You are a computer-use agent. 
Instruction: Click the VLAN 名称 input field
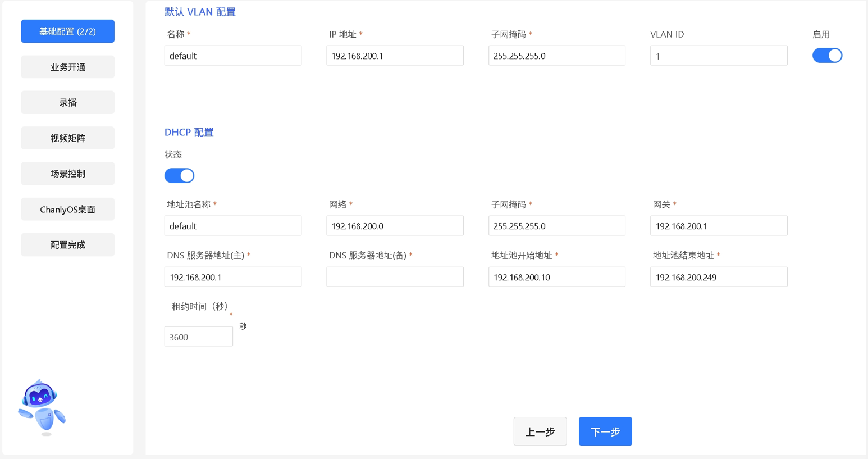click(232, 56)
